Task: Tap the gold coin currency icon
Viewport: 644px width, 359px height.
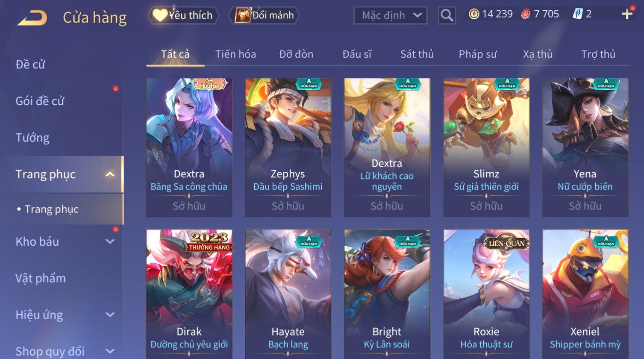Action: tap(474, 14)
